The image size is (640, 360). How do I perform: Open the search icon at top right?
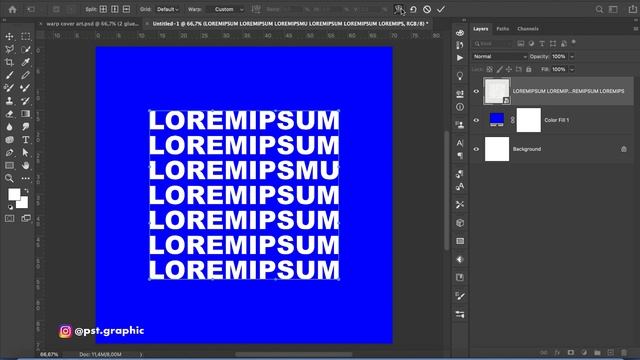(599, 9)
